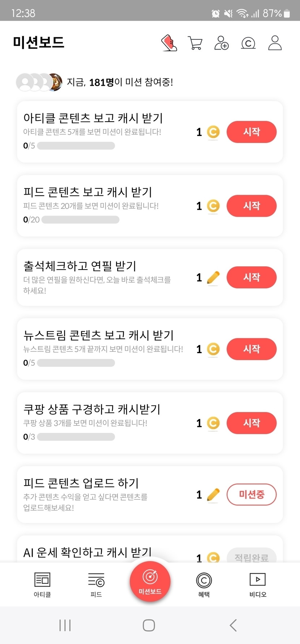This screenshot has width=300, height=644.
Task: Start the 쿠팡 상품 구경하고 캐시받기 mission
Action: pos(252,423)
